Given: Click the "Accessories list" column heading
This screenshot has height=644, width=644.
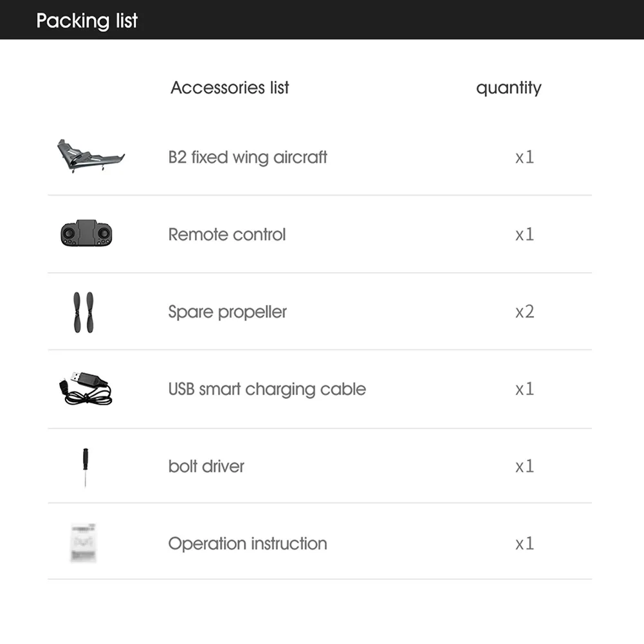Looking at the screenshot, I should point(230,87).
